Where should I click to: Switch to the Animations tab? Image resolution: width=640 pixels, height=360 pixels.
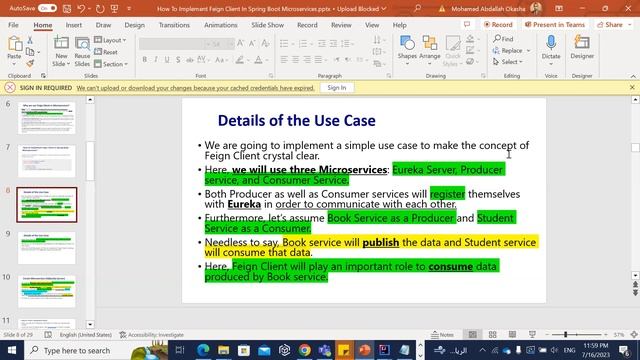[x=220, y=25]
